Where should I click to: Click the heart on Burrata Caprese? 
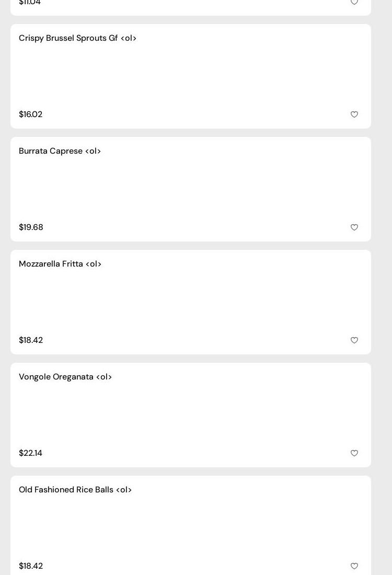pyautogui.click(x=354, y=227)
